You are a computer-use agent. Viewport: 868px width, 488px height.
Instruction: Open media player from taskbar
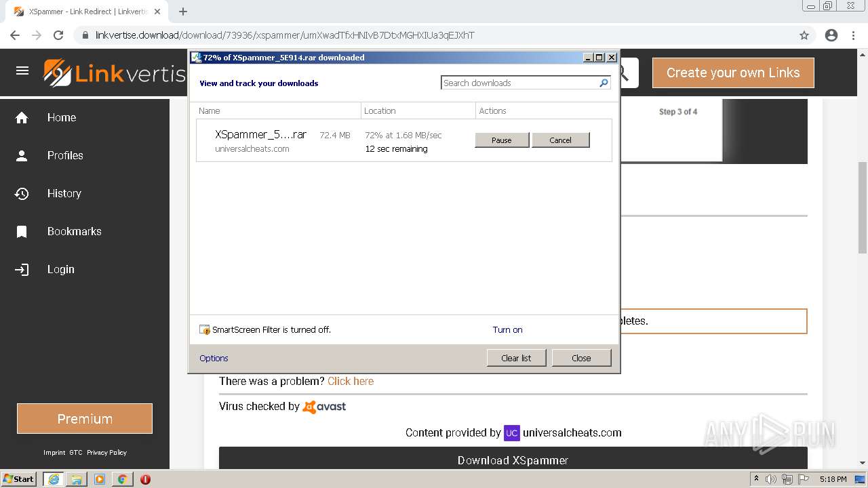(100, 479)
